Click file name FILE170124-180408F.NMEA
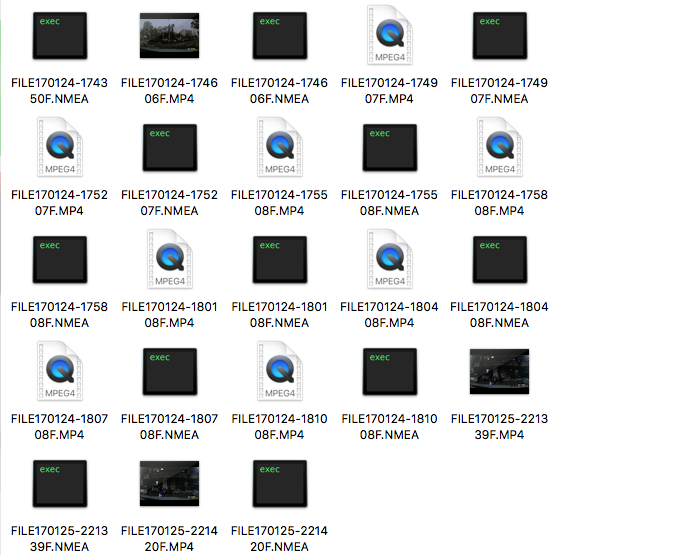This screenshot has height=555, width=695. click(x=499, y=315)
